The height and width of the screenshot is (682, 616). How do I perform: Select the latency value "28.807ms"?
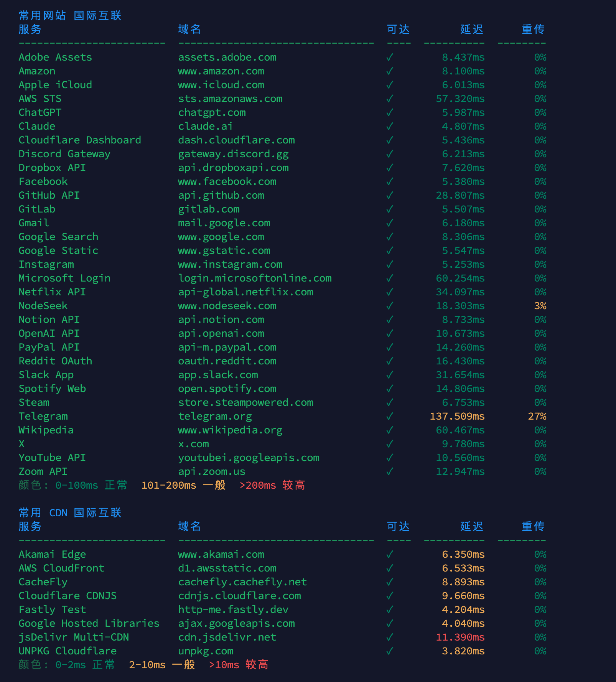[460, 195]
